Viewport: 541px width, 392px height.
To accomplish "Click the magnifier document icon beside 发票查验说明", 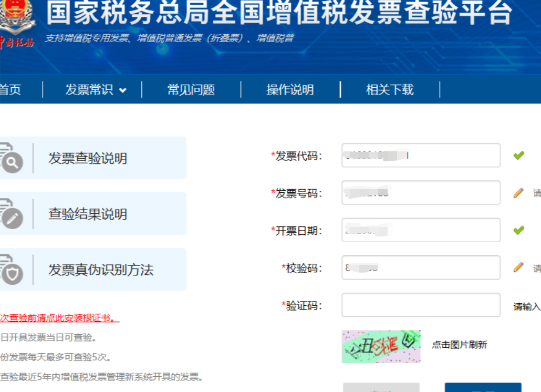I will (x=11, y=158).
